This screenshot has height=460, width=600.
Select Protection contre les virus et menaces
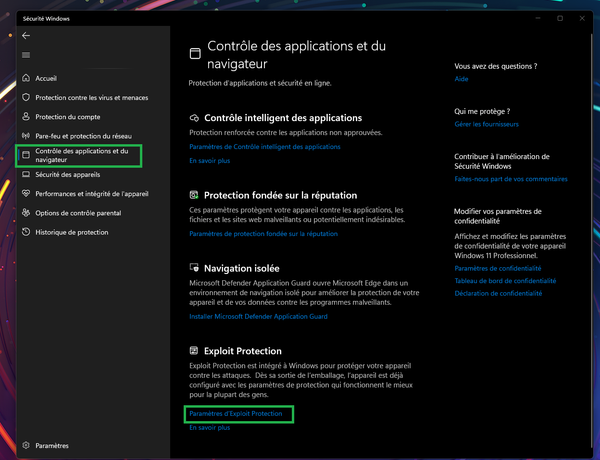92,97
